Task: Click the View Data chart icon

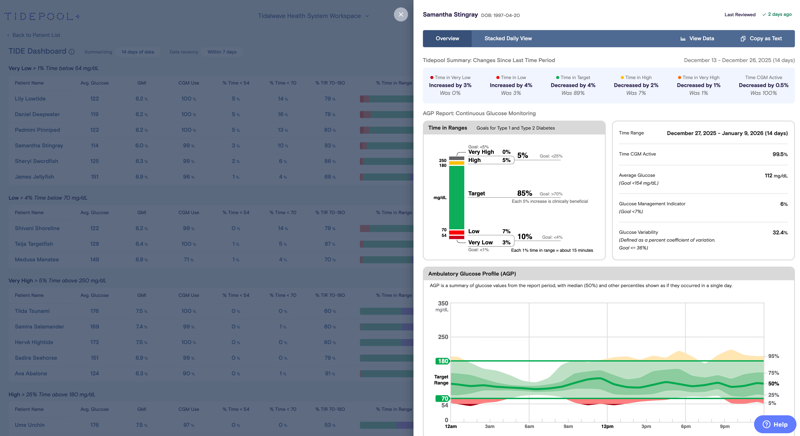Action: coord(683,39)
